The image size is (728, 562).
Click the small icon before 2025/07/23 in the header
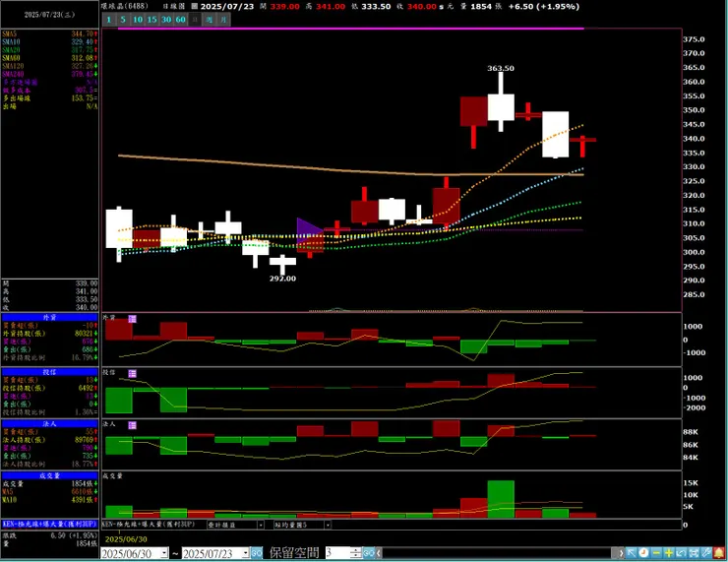tap(194, 7)
